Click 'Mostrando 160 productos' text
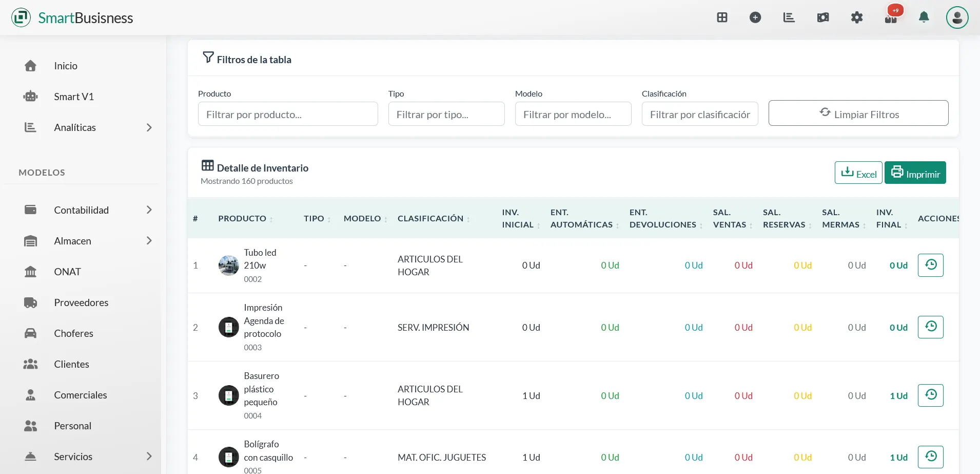This screenshot has width=980, height=474. [x=247, y=181]
